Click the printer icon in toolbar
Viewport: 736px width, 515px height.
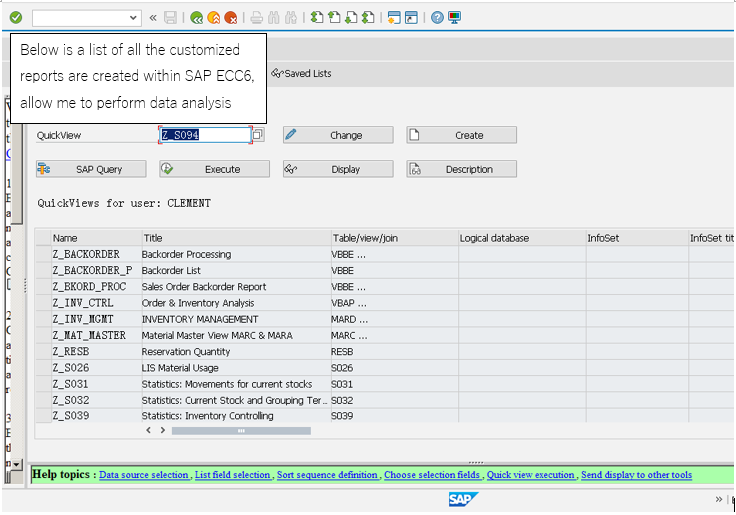tap(256, 18)
